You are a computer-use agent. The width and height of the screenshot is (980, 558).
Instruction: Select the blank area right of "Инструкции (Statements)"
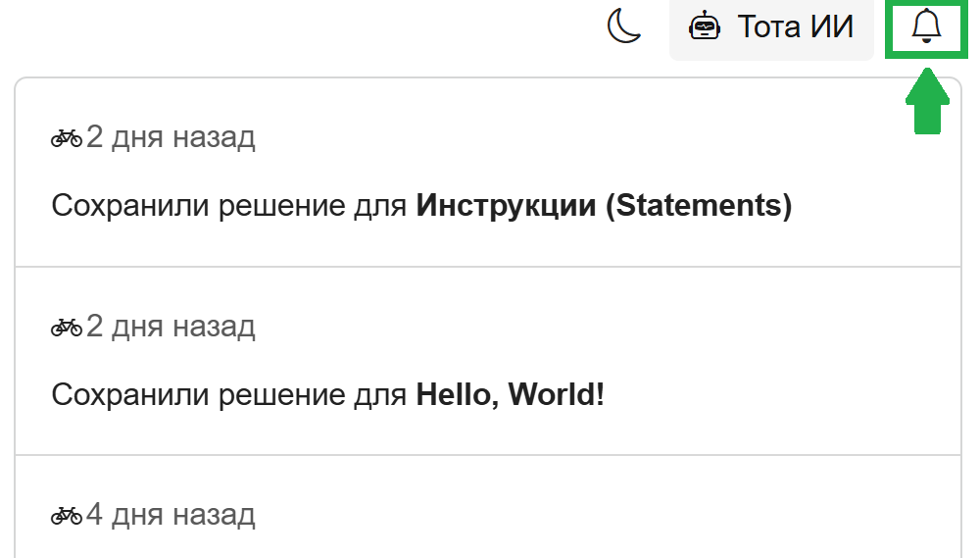coord(872,206)
